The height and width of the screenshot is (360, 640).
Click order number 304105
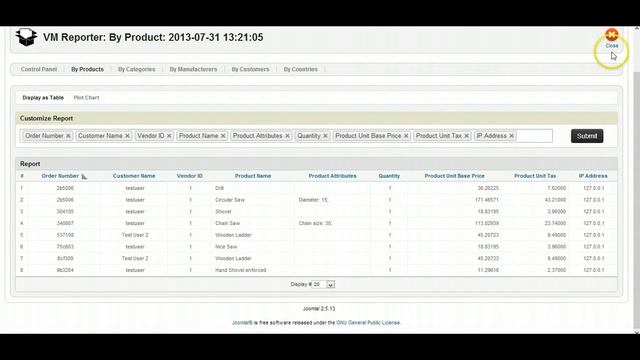point(65,212)
